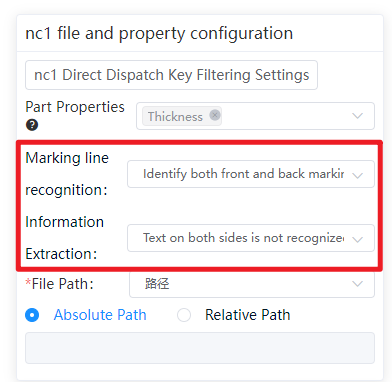Expand Marking line recognition using its chevron arrow
392x382 pixels.
(x=357, y=175)
